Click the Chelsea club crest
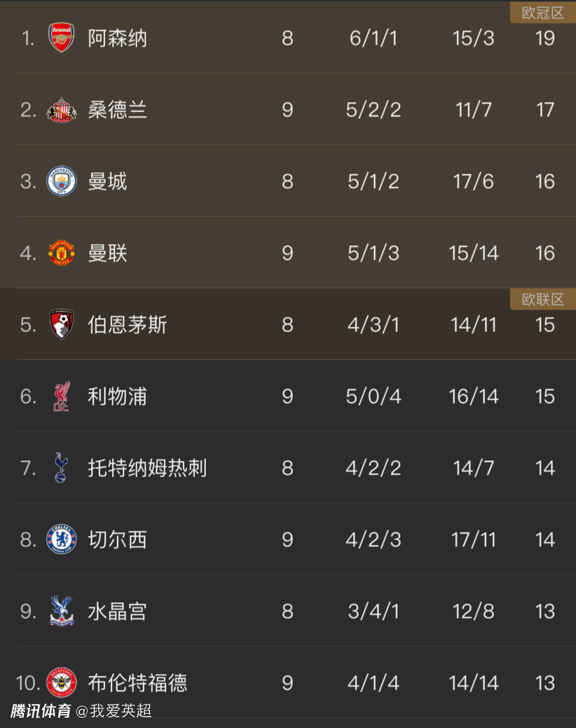 [61, 540]
